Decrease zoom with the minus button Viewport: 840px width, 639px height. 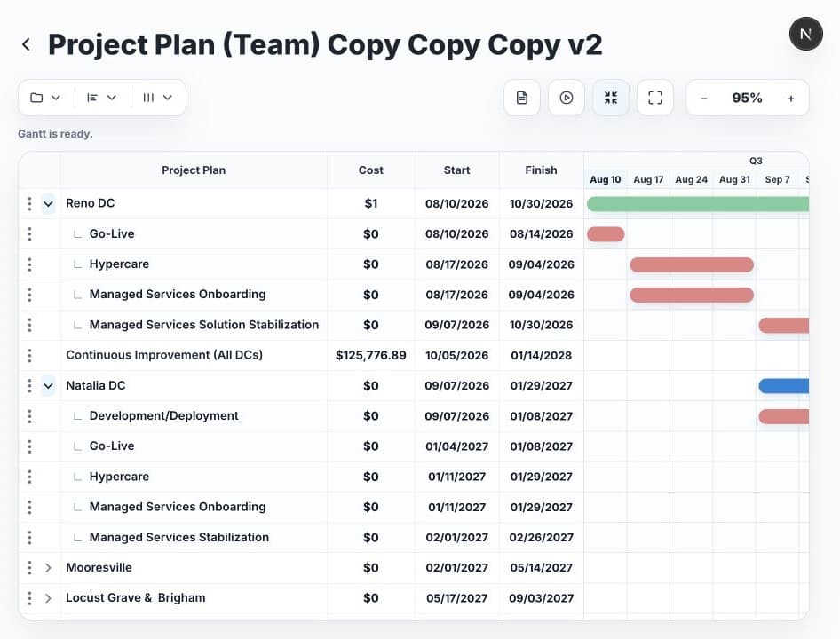704,98
